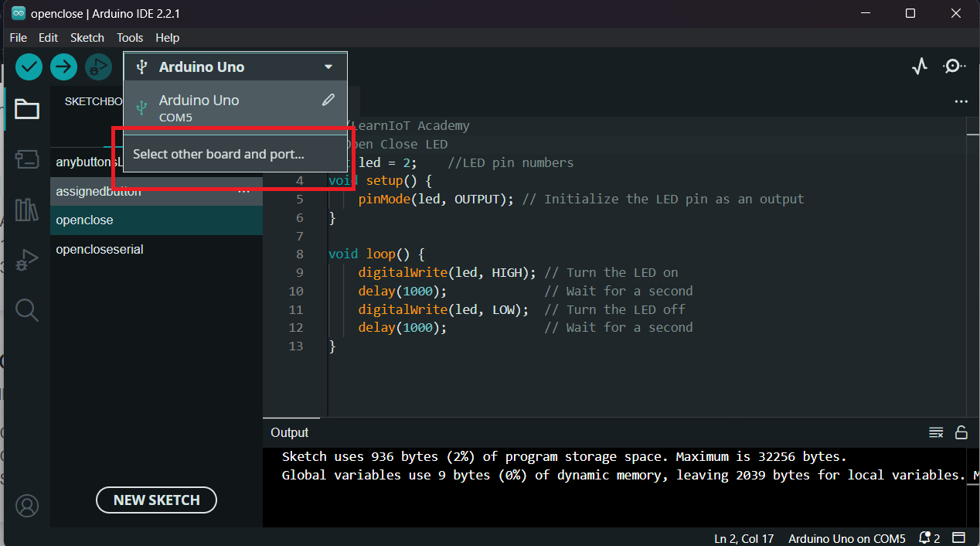Click the Sketch uses 936 bytes output line

coord(564,456)
